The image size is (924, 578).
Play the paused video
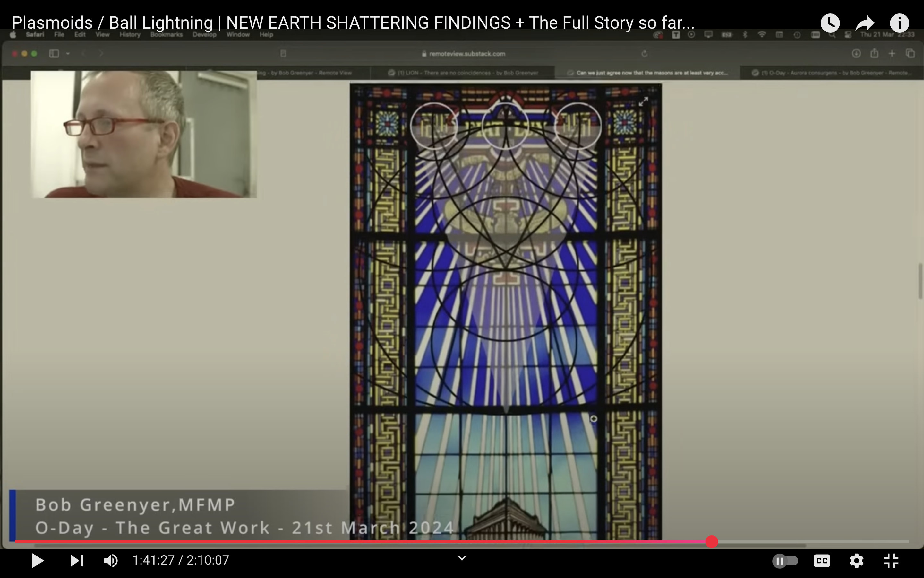(37, 560)
